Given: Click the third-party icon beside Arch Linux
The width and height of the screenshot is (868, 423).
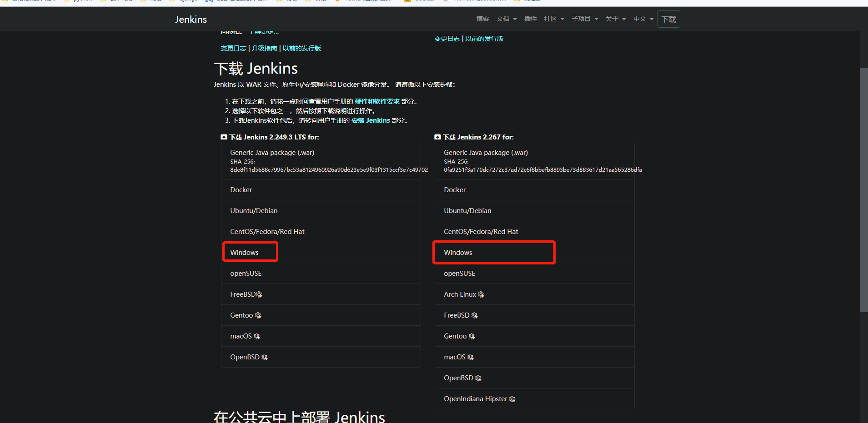Looking at the screenshot, I should pos(481,294).
